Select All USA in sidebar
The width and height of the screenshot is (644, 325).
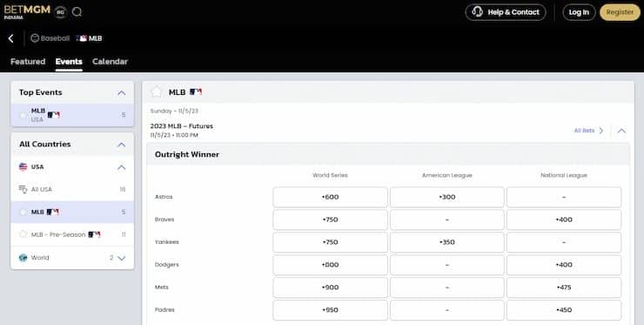point(72,189)
